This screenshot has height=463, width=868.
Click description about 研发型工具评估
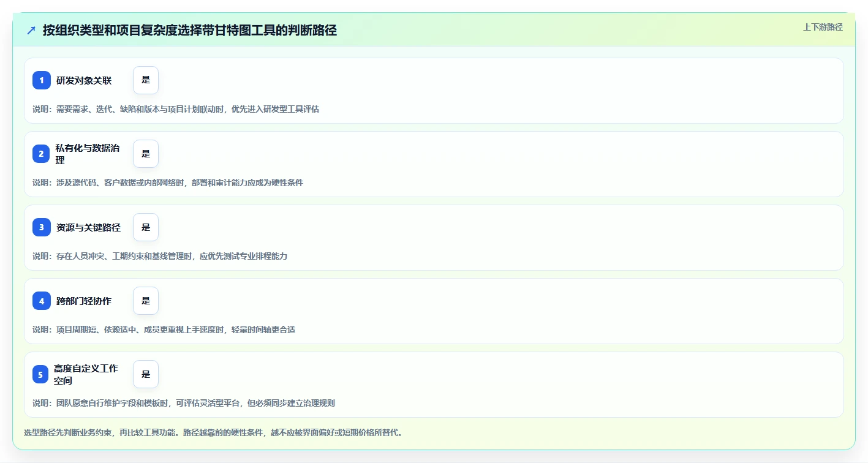coord(176,109)
